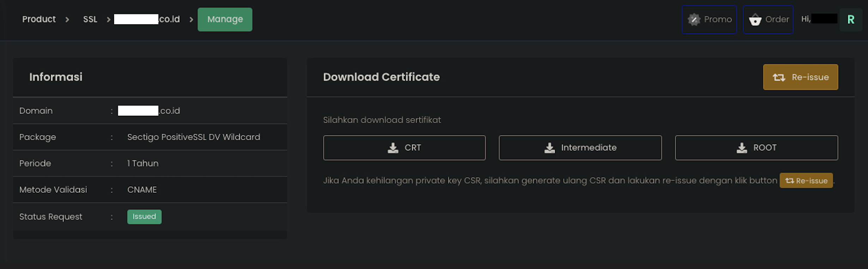Click the Informasi panel heading
Screen dimensions: 868x269
click(56, 77)
